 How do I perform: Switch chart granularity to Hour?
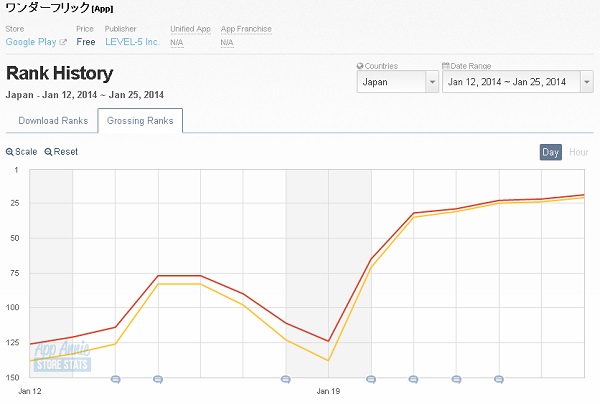click(x=579, y=152)
